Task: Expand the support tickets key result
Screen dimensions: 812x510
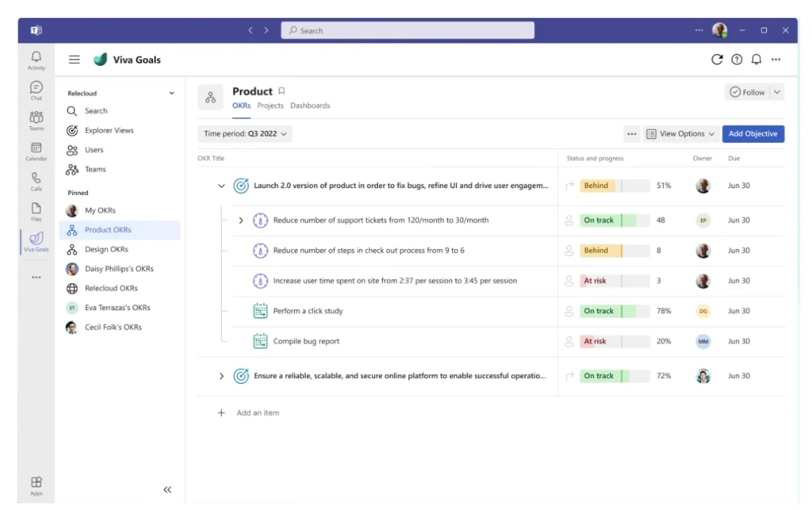Action: (x=241, y=220)
